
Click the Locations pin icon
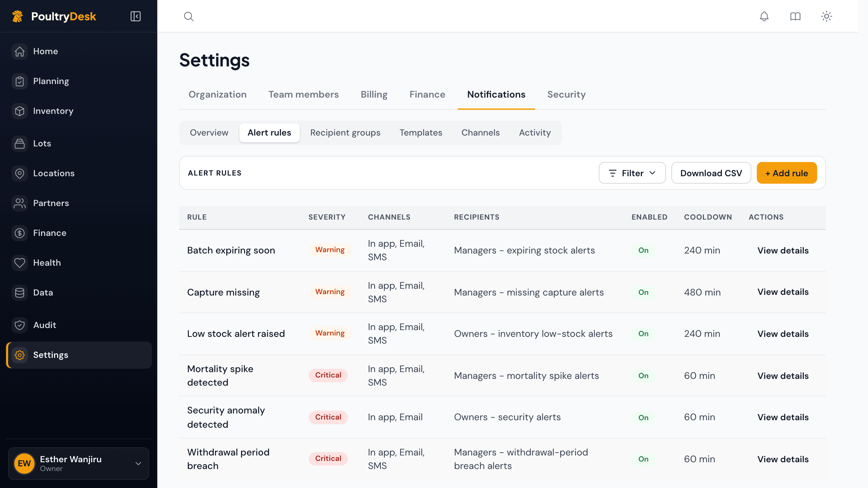click(20, 174)
